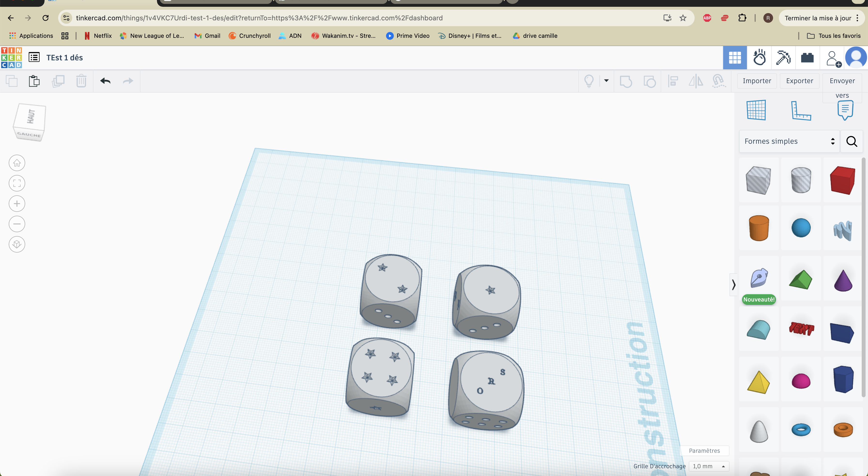
Task: Toggle the show all lightbulb icon
Action: click(x=589, y=81)
